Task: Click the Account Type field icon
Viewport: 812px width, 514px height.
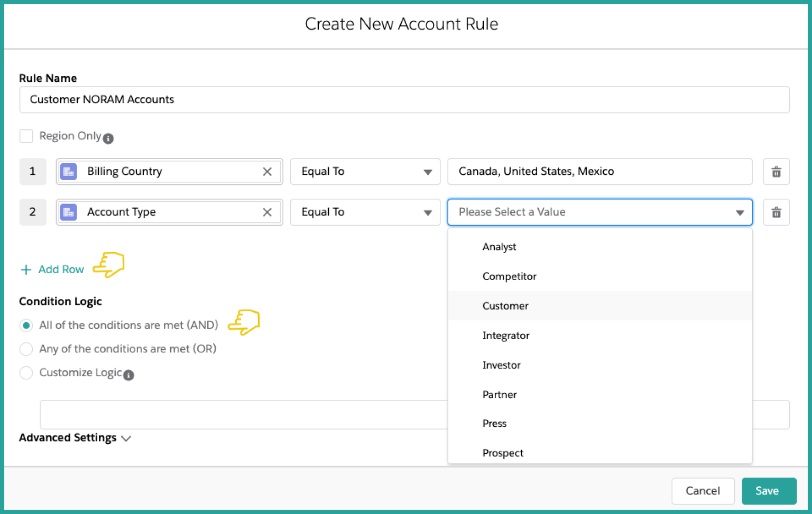Action: [69, 212]
